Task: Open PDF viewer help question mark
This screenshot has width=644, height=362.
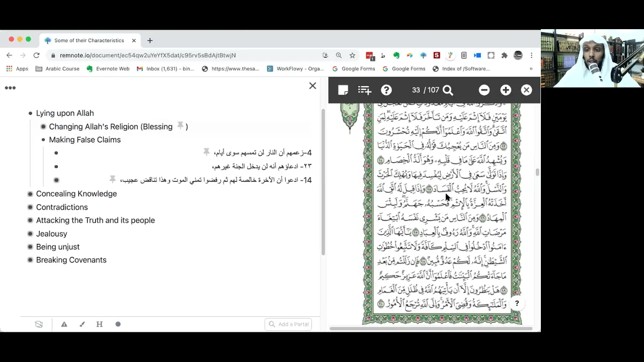Action: pos(386,90)
